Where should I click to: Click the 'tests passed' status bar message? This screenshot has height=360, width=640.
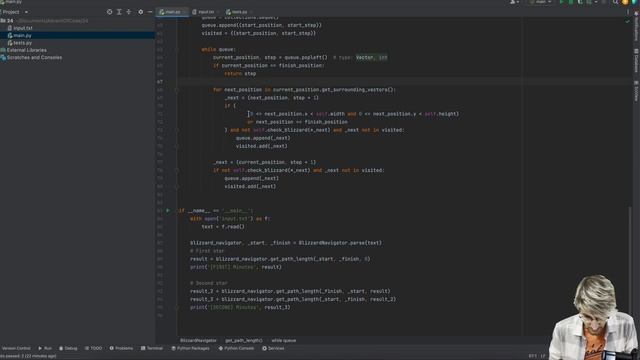coord(28,356)
